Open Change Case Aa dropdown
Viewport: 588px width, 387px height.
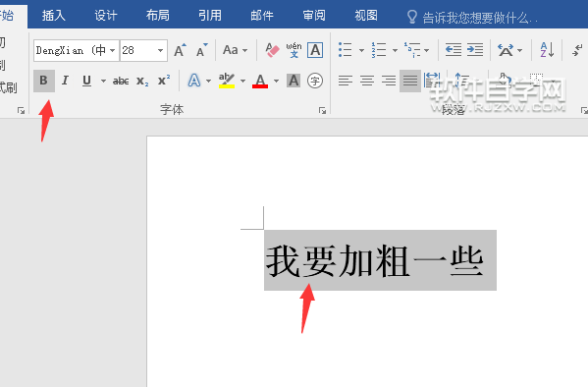[236, 50]
